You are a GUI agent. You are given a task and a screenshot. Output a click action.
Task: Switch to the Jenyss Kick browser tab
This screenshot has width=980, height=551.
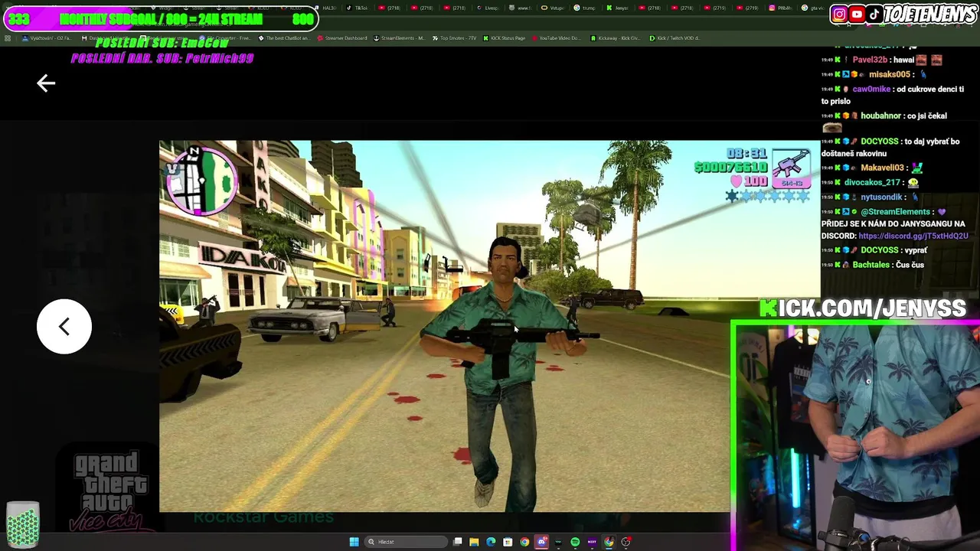click(x=618, y=8)
